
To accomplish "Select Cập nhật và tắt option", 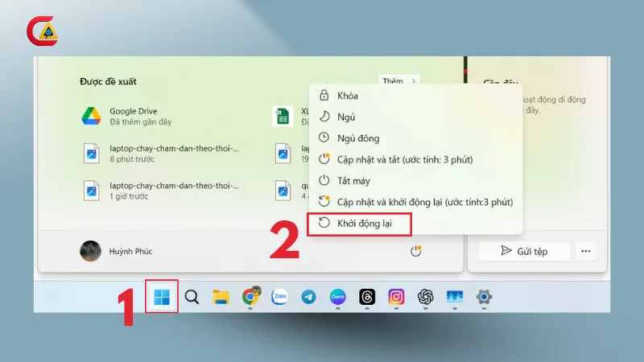I will click(x=415, y=159).
